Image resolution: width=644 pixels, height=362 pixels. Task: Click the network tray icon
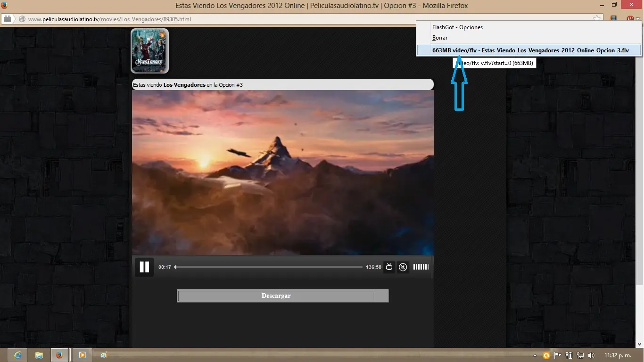coord(580,355)
